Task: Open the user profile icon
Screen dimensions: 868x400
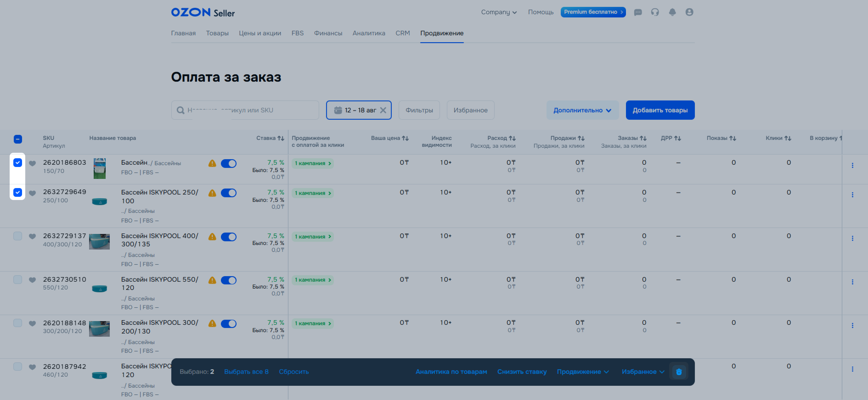Action: coord(689,12)
